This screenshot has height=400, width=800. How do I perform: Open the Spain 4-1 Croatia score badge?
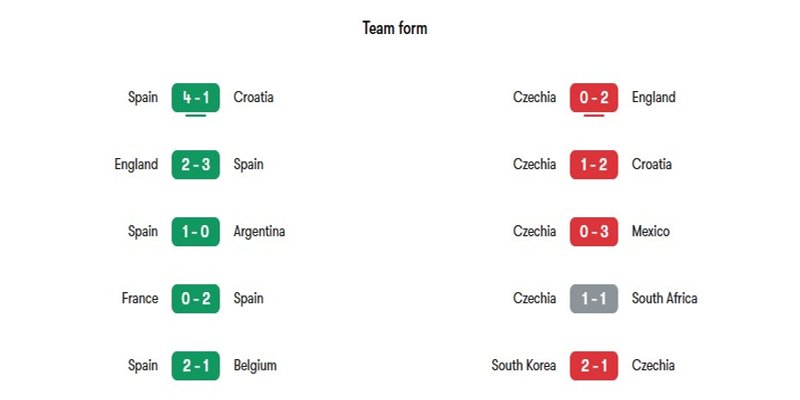pos(195,97)
